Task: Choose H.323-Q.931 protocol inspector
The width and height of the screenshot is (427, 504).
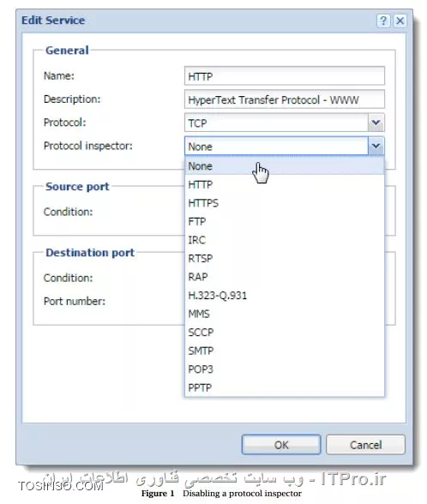Action: point(285,296)
